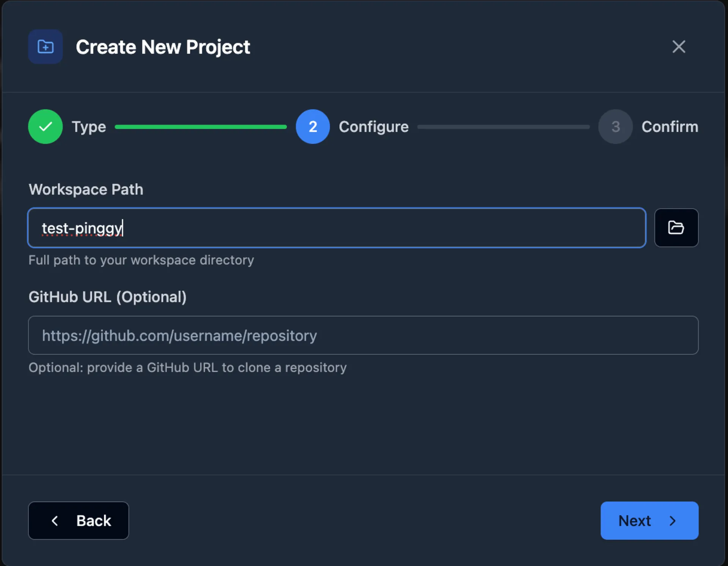Click the X to dismiss the dialog
This screenshot has height=566, width=728.
[678, 47]
